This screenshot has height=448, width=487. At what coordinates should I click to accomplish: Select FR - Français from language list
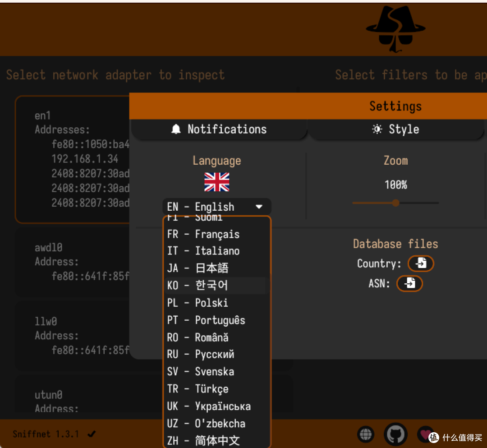point(217,234)
